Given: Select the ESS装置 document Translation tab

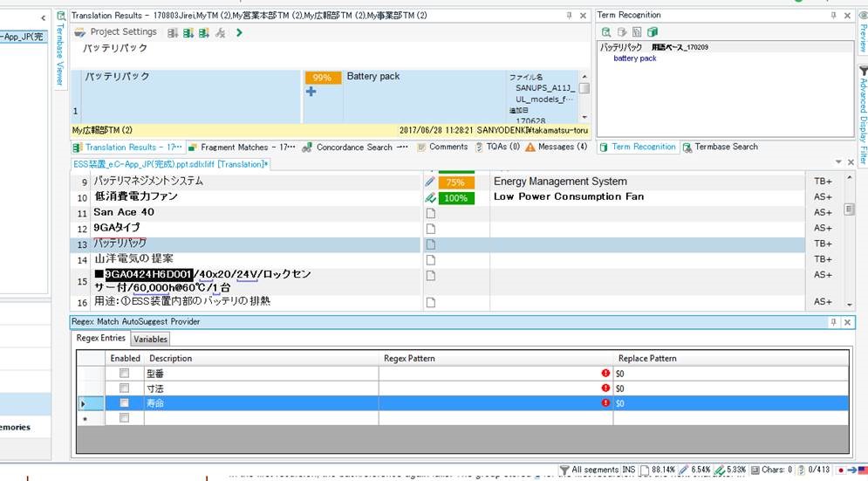Looking at the screenshot, I should tap(171, 164).
